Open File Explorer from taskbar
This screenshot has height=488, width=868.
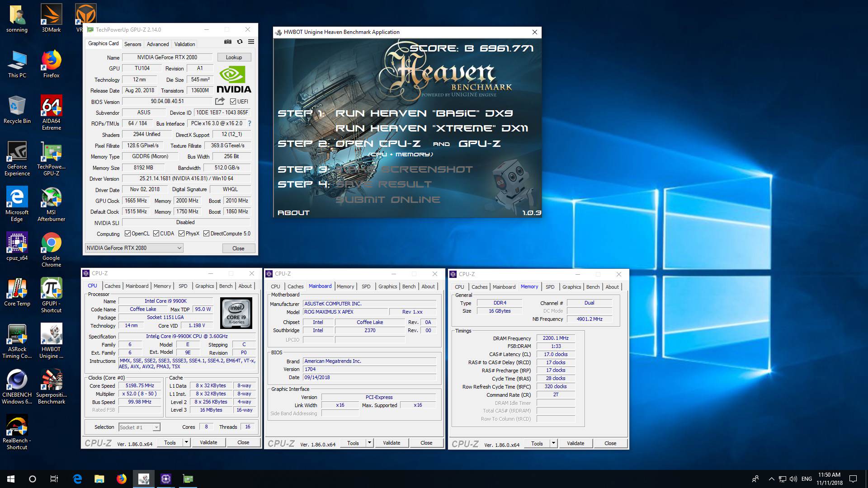(99, 479)
